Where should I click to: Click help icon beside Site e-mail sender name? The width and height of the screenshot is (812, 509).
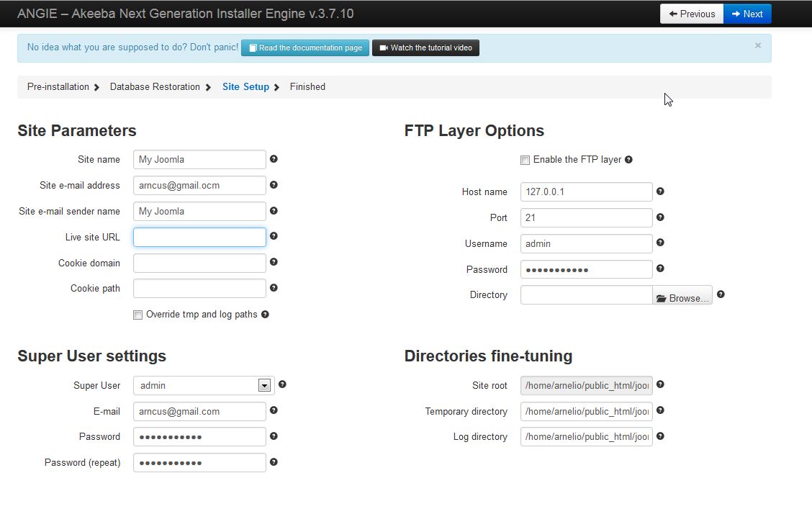[x=274, y=211]
